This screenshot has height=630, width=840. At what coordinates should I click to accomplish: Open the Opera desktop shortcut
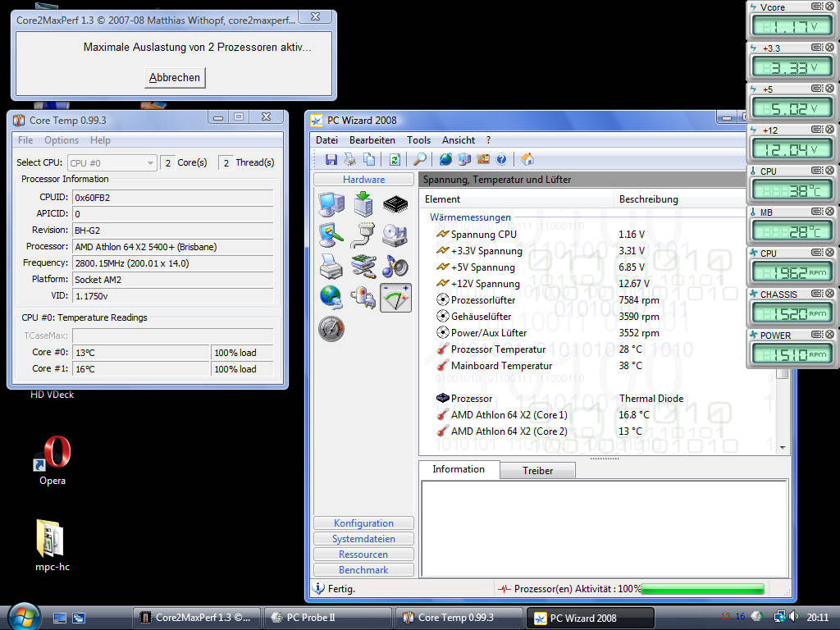click(52, 461)
